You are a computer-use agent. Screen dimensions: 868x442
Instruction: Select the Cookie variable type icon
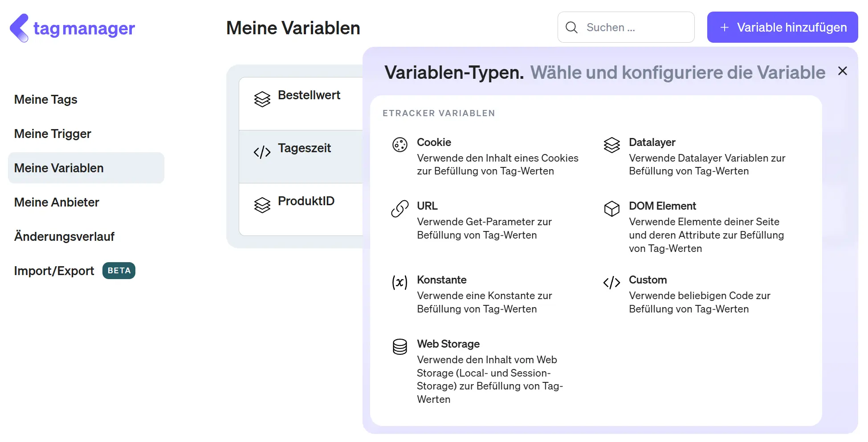click(x=400, y=144)
